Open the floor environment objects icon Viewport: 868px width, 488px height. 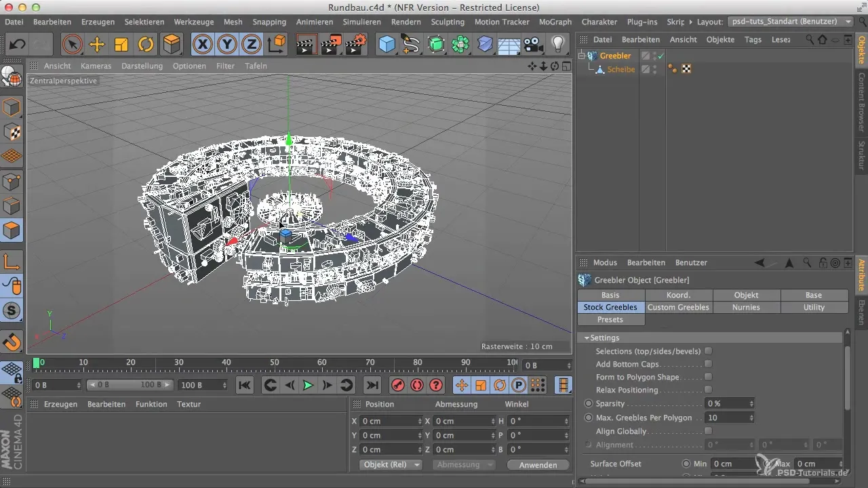[x=509, y=45]
